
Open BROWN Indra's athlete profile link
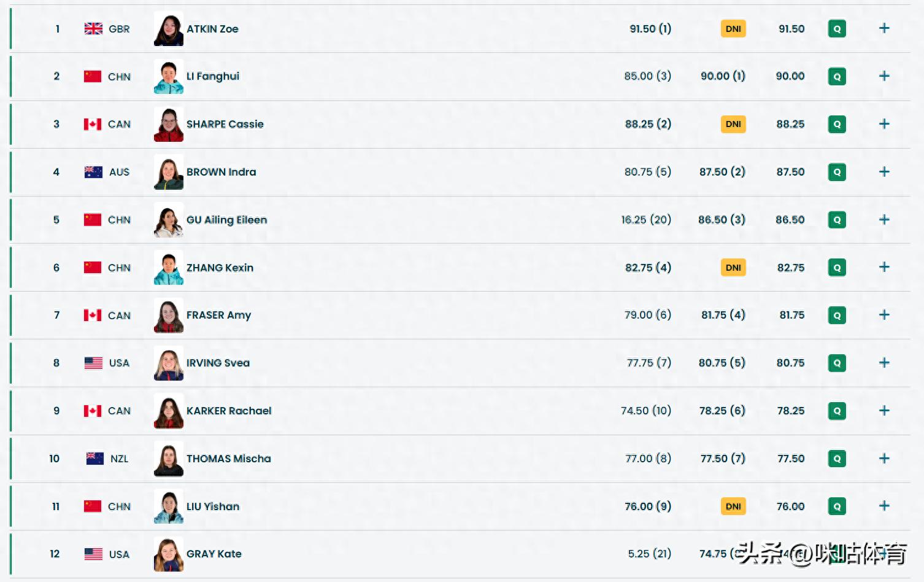pyautogui.click(x=221, y=172)
